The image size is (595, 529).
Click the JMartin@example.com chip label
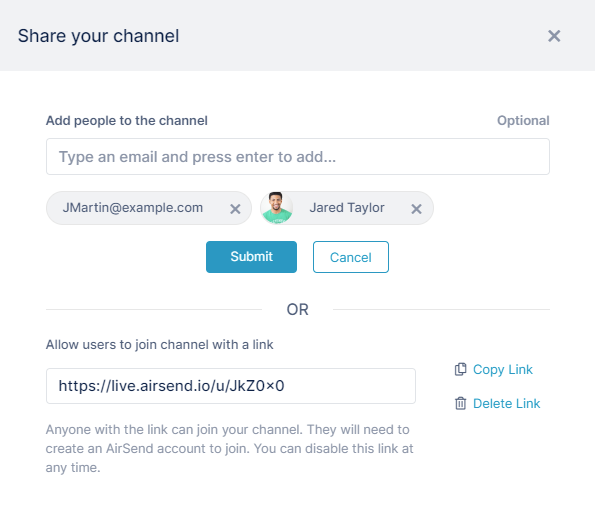[133, 208]
